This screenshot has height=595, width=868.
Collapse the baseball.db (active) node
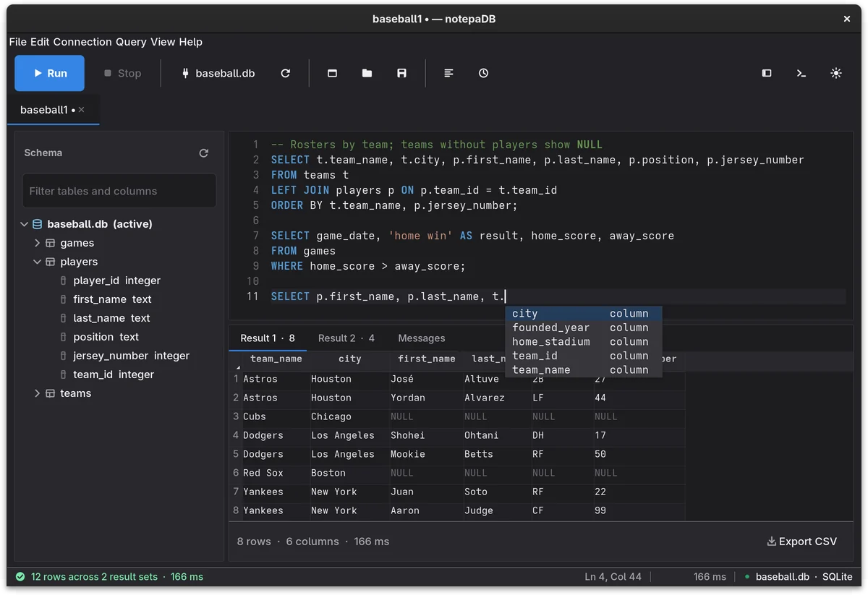pyautogui.click(x=24, y=224)
